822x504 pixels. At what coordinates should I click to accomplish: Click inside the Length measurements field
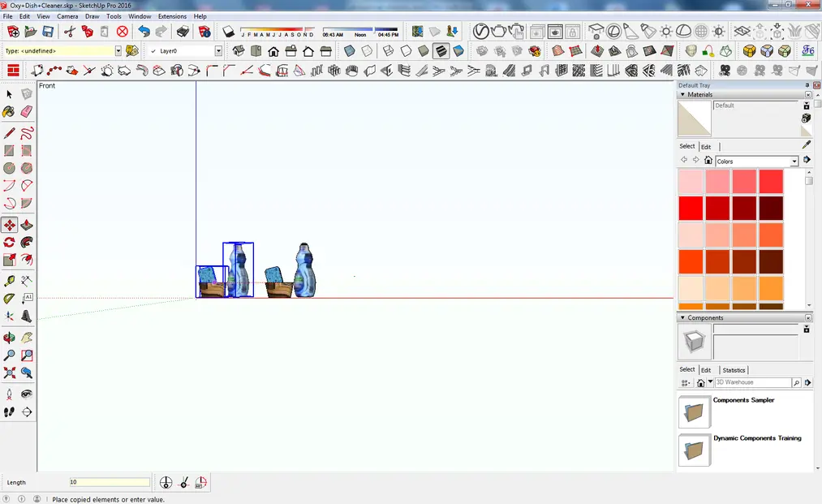pos(108,481)
